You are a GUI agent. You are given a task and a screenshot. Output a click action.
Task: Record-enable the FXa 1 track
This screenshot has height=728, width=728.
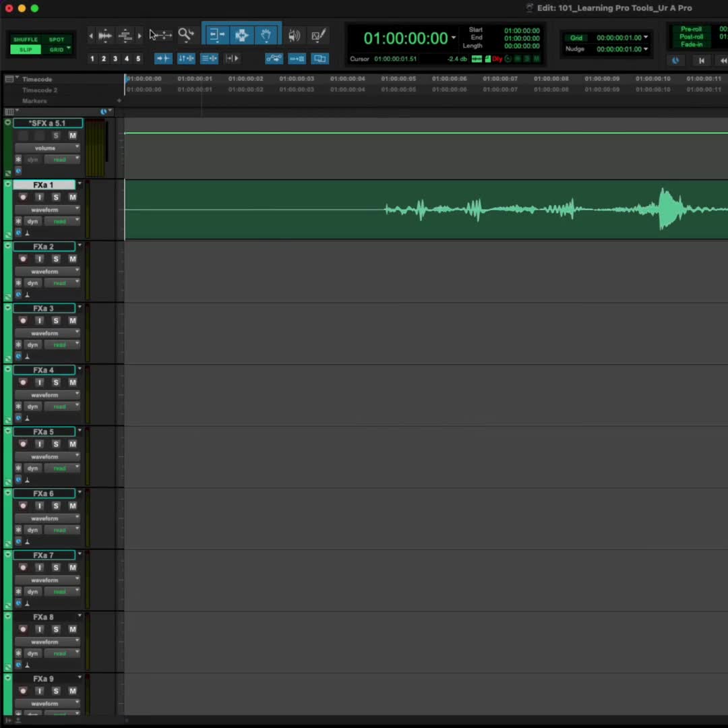click(23, 198)
